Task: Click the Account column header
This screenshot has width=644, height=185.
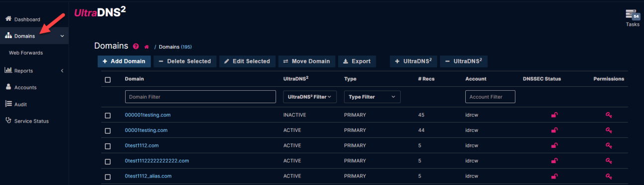Action: (x=476, y=79)
